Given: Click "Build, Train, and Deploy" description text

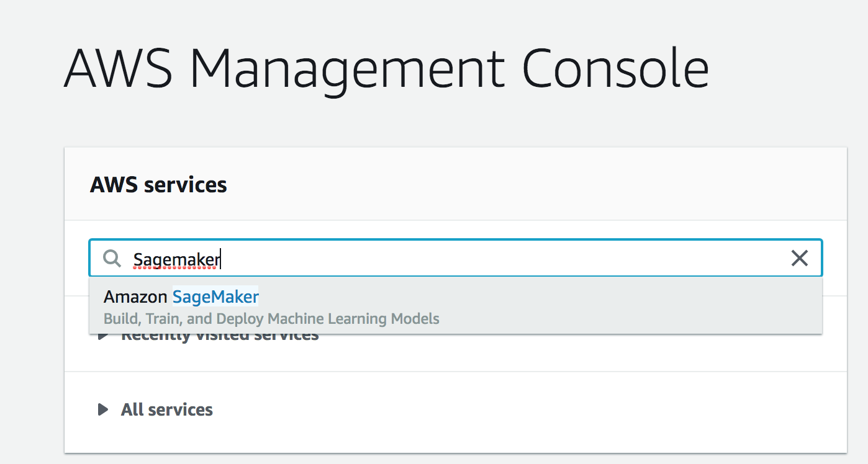Looking at the screenshot, I should point(184,319).
